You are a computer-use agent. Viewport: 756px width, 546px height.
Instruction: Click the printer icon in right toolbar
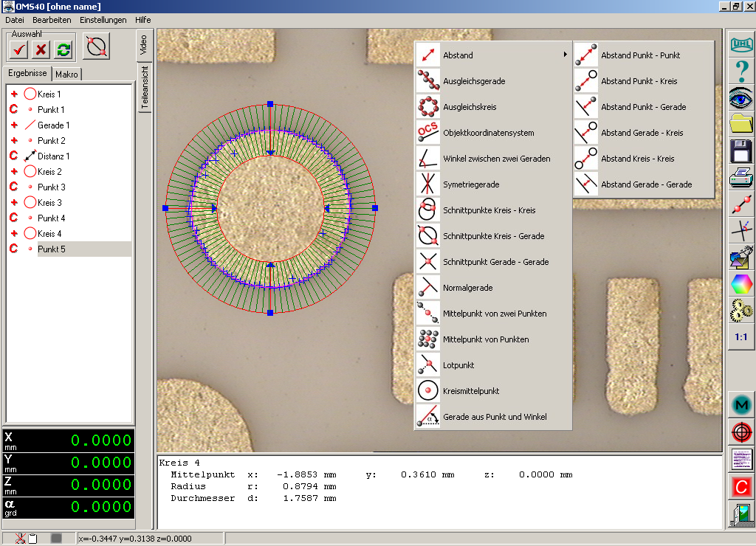[740, 177]
